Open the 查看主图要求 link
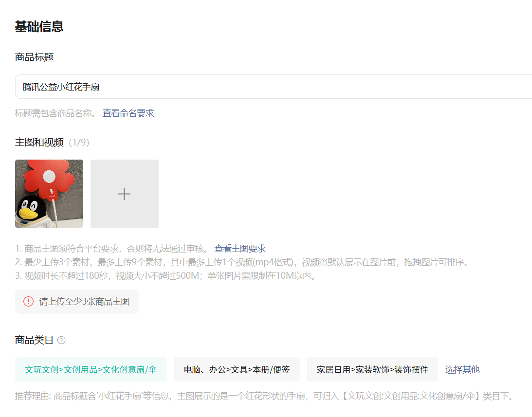 point(240,249)
